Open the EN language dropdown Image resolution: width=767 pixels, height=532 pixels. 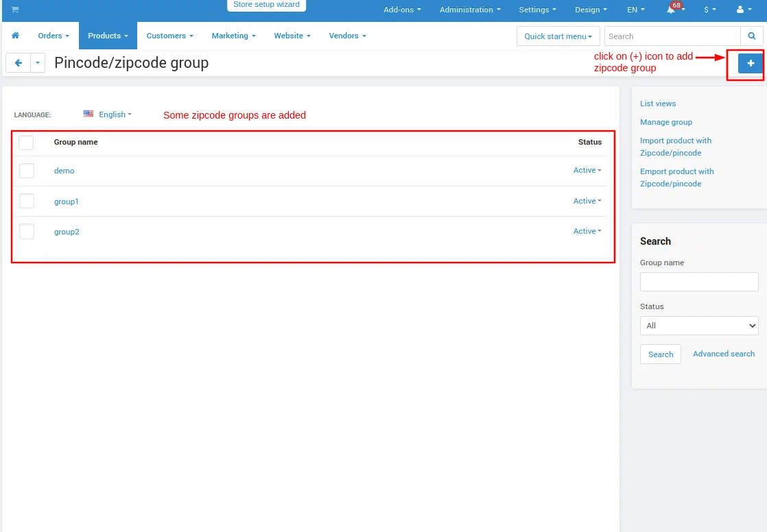[636, 10]
